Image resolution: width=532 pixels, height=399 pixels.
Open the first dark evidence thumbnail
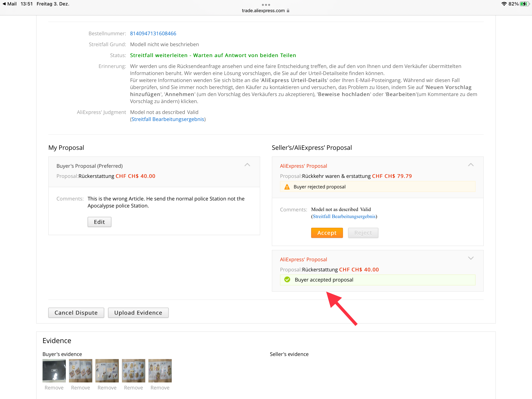coord(54,371)
